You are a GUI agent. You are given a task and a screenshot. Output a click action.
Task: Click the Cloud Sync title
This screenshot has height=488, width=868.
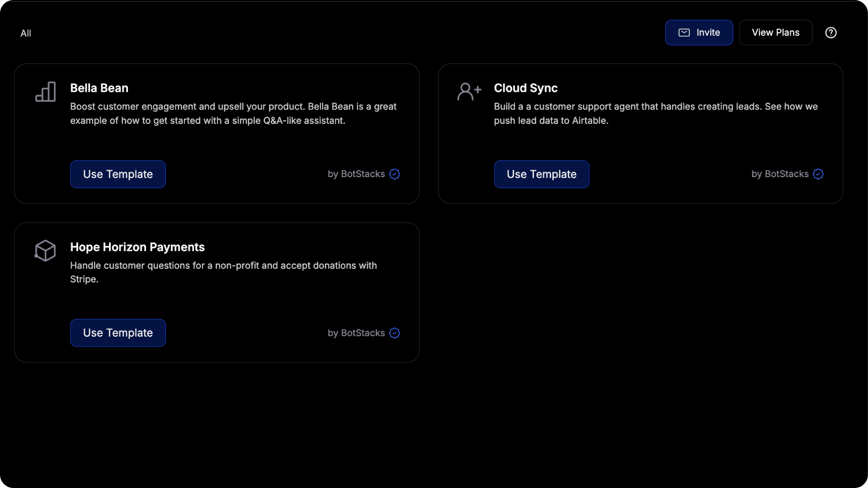[525, 88]
